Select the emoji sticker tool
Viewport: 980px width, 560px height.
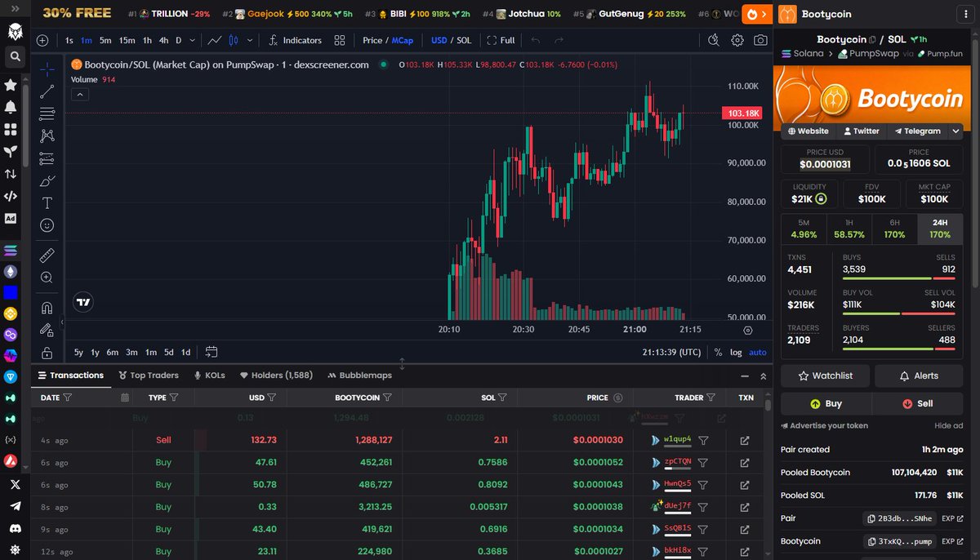point(47,225)
